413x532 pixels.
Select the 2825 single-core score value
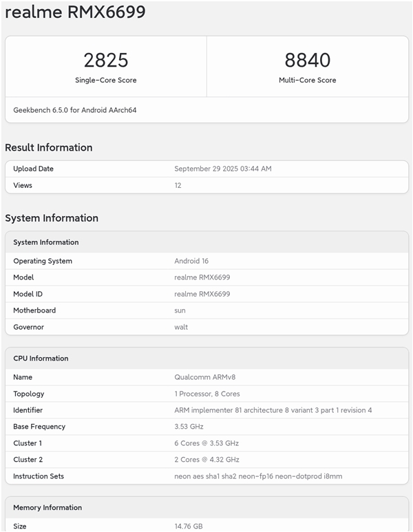click(106, 60)
